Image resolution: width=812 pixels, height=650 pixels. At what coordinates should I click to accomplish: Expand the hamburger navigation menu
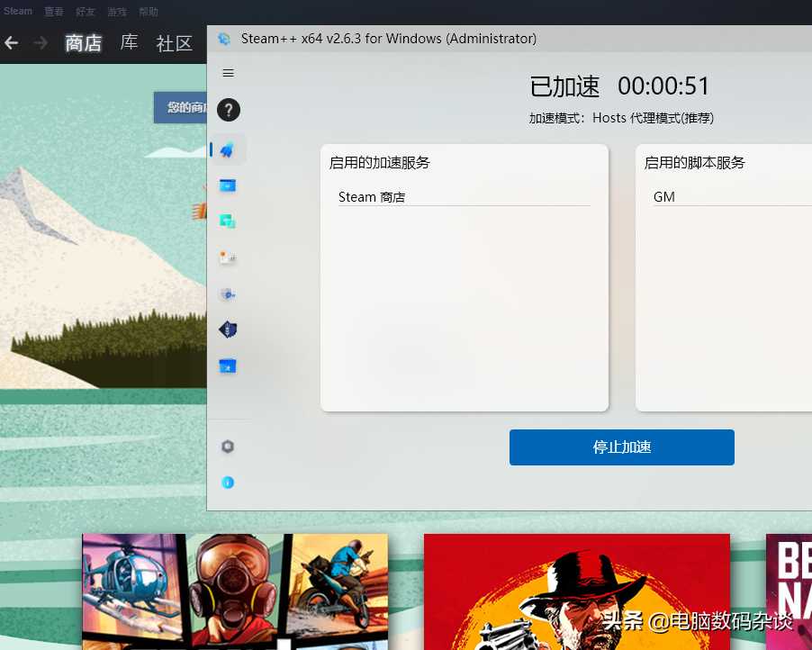[x=228, y=73]
